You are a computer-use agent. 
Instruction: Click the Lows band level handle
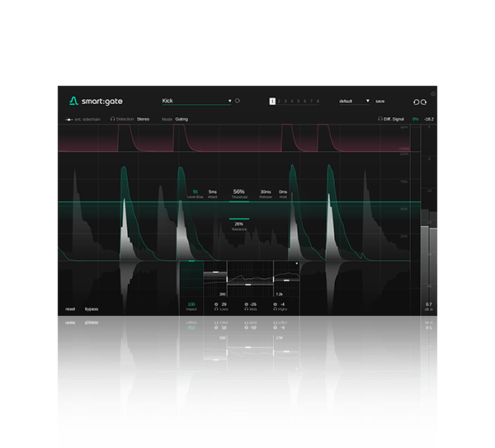(215, 271)
